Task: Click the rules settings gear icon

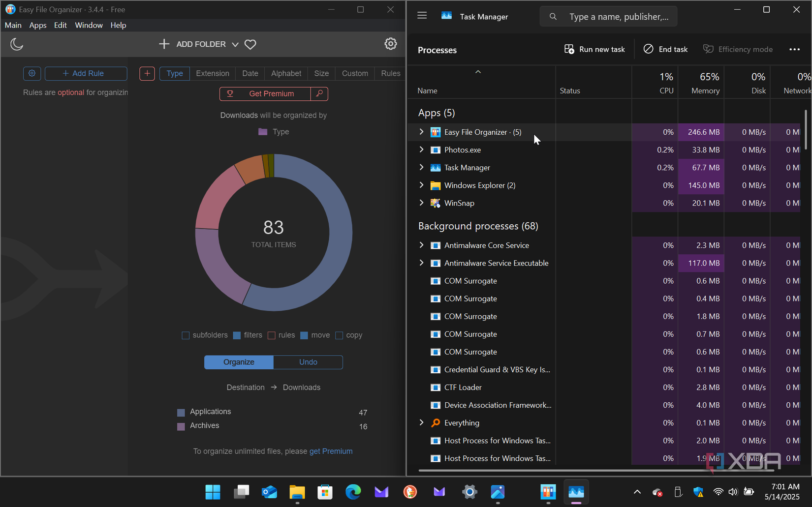Action: pyautogui.click(x=32, y=73)
